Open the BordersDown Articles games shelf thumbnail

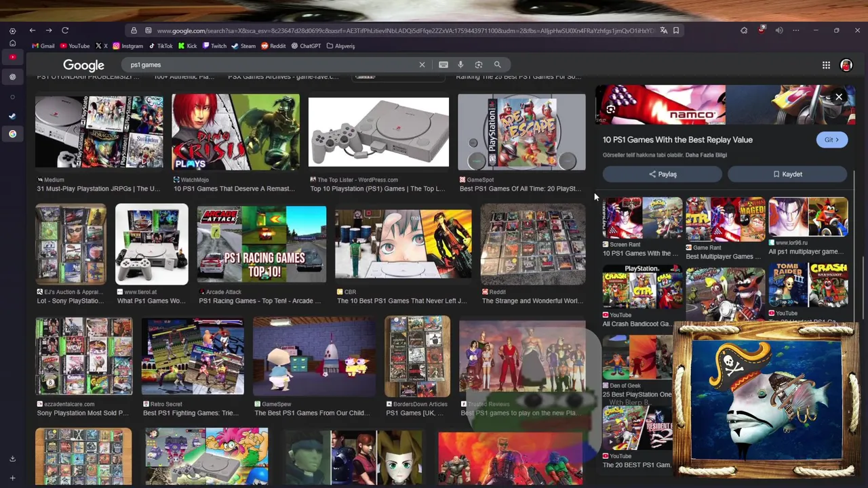tap(417, 357)
